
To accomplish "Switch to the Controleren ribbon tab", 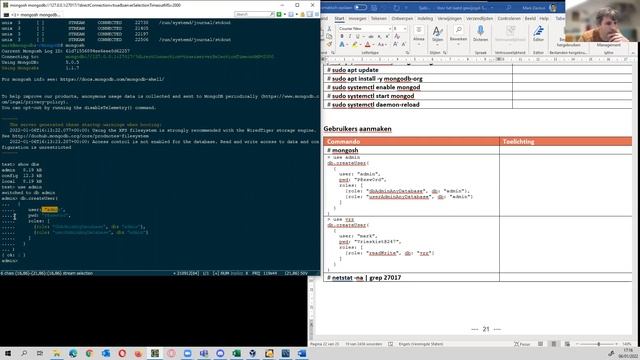I will point(509,18).
